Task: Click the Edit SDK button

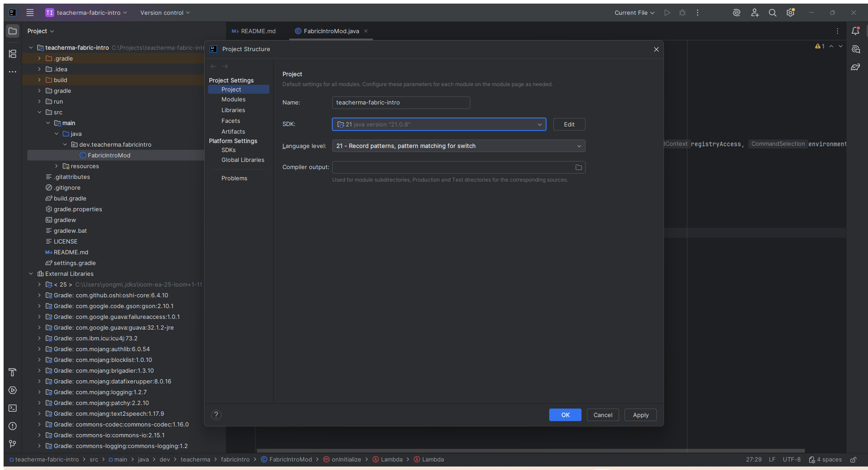Action: pyautogui.click(x=569, y=124)
